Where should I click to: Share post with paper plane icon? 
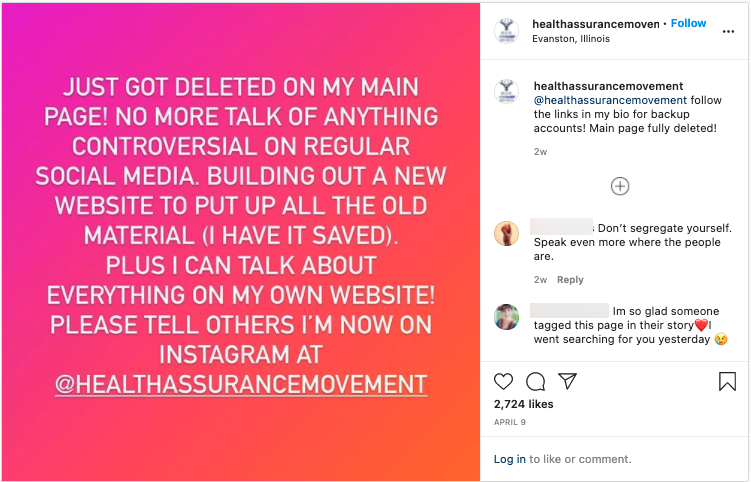pyautogui.click(x=567, y=381)
